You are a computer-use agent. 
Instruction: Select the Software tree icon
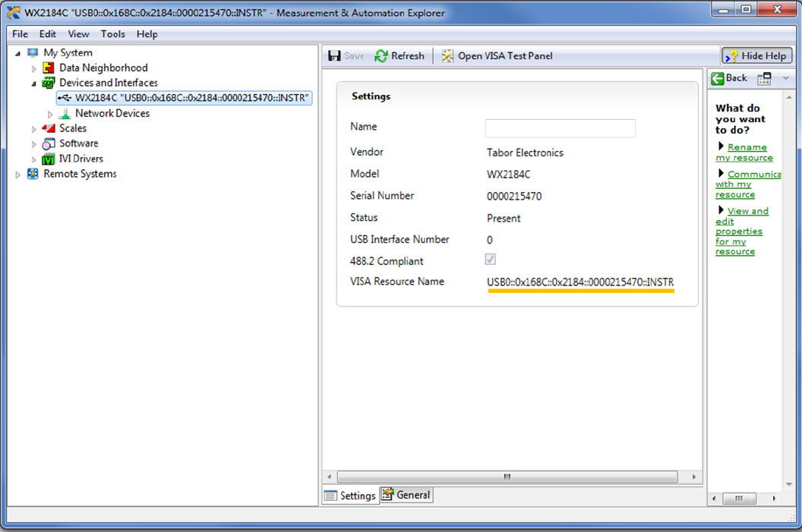coord(49,143)
